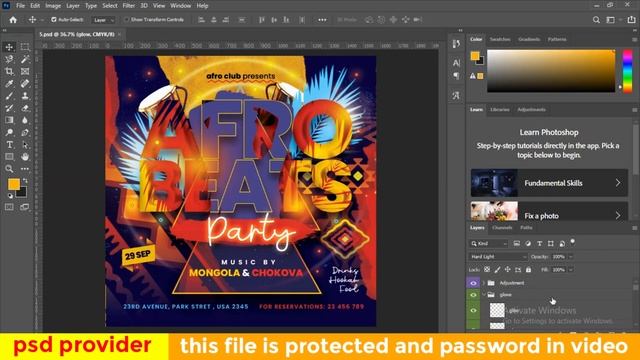Hide the first layer inside glow group
Viewport: 640px width, 360px height.
click(473, 310)
